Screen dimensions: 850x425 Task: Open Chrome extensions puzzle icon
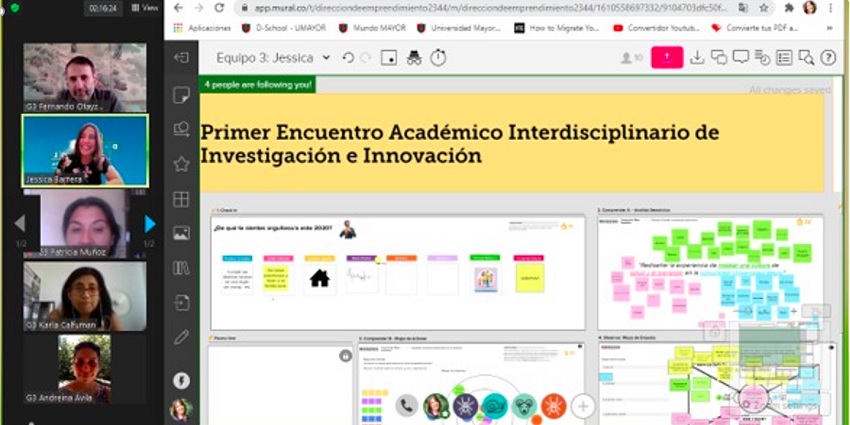[x=789, y=8]
